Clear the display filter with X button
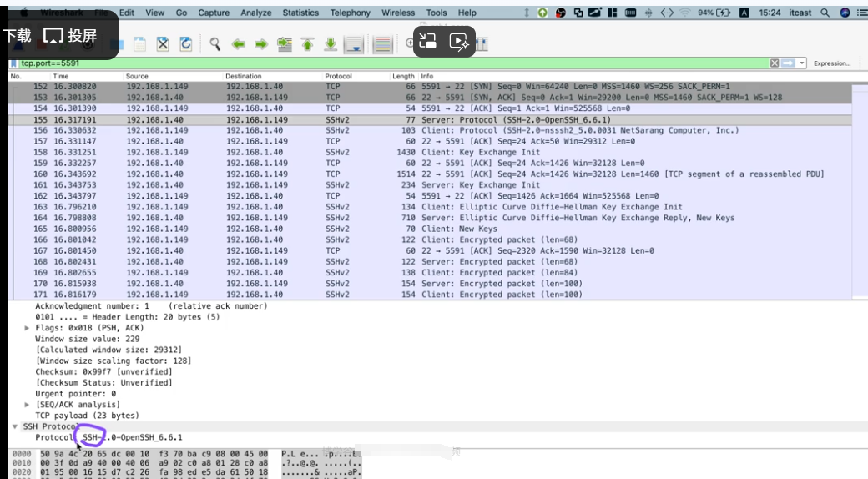 775,63
